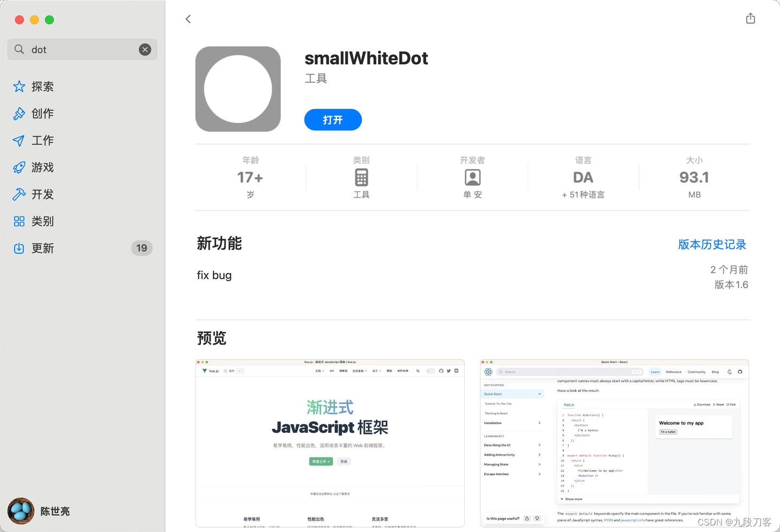Image resolution: width=780 pixels, height=532 pixels.
Task: Click the 版本 1.6 text
Action: 731,285
